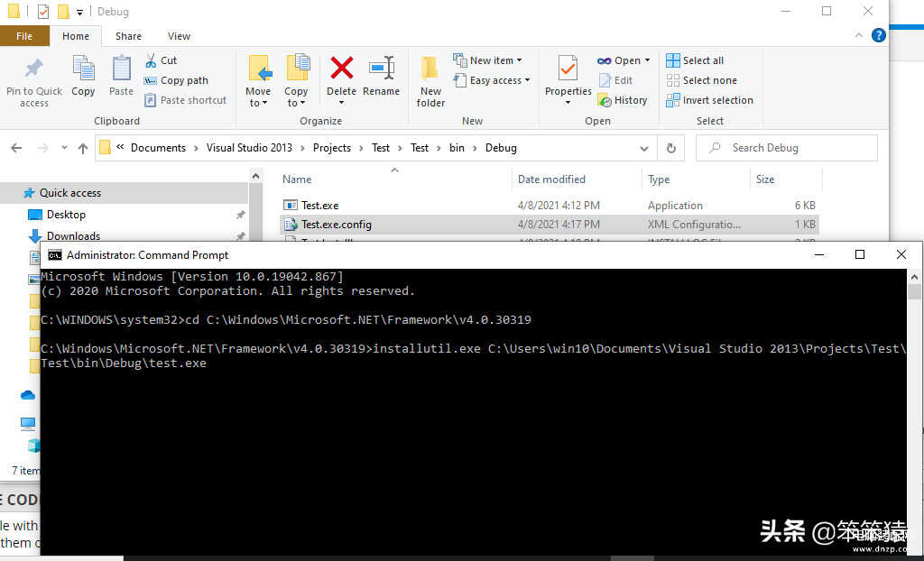The height and width of the screenshot is (561, 924).
Task: Click Invert selection
Action: click(709, 100)
